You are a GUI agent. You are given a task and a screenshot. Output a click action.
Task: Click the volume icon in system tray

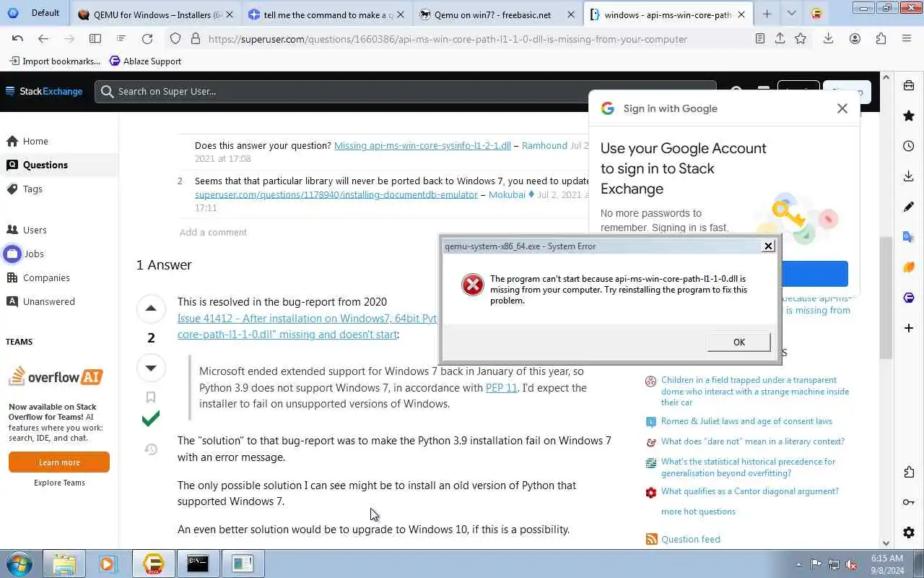click(851, 564)
